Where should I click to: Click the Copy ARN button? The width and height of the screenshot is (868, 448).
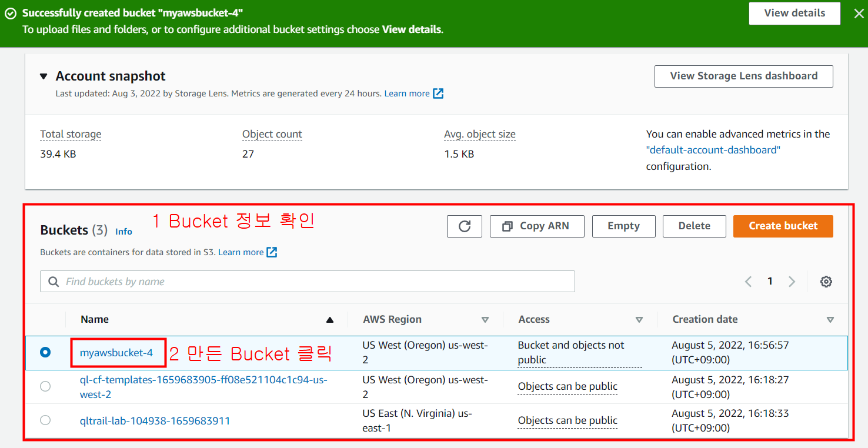[537, 226]
